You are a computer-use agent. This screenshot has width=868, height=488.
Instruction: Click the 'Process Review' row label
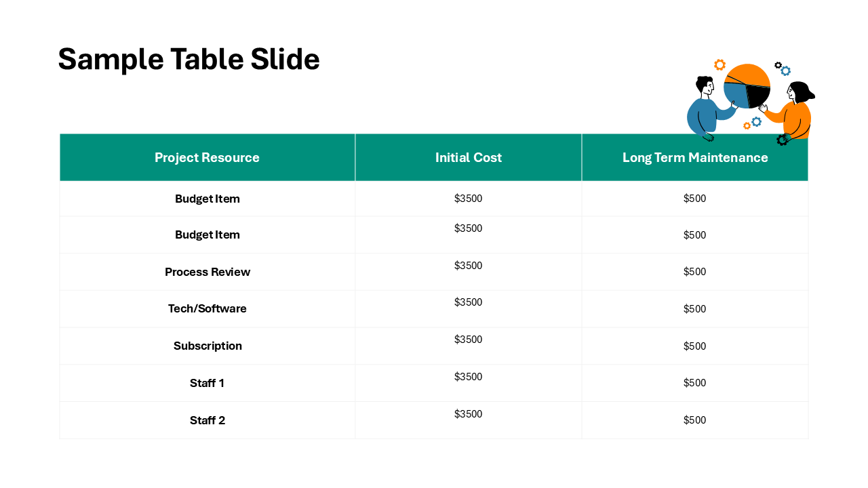coord(208,272)
